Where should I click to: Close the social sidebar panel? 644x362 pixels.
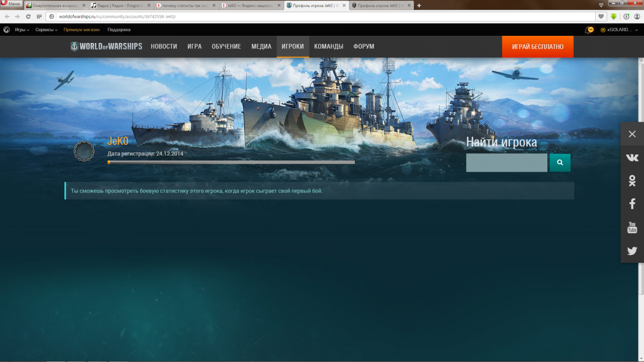click(632, 134)
